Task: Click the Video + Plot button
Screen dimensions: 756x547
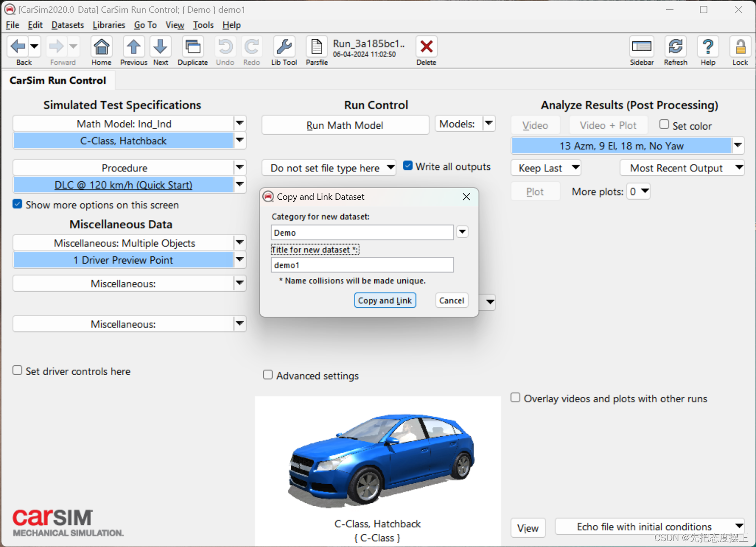Action: coord(608,125)
